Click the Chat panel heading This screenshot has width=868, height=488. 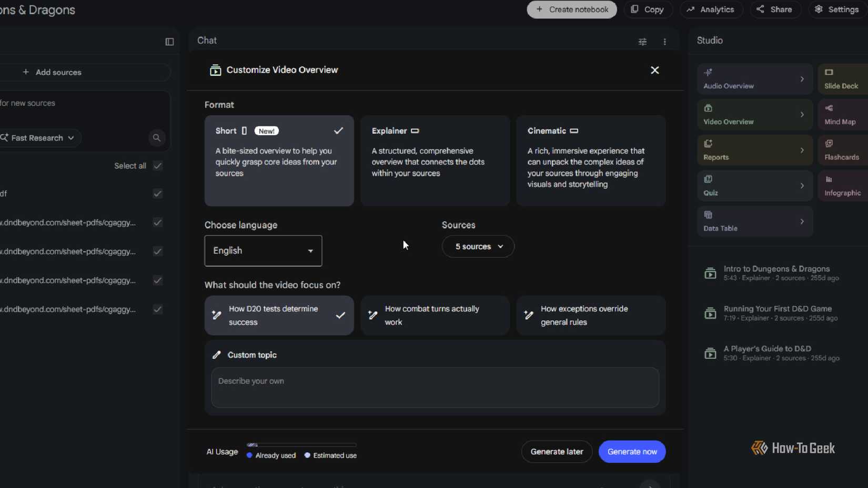pos(207,40)
